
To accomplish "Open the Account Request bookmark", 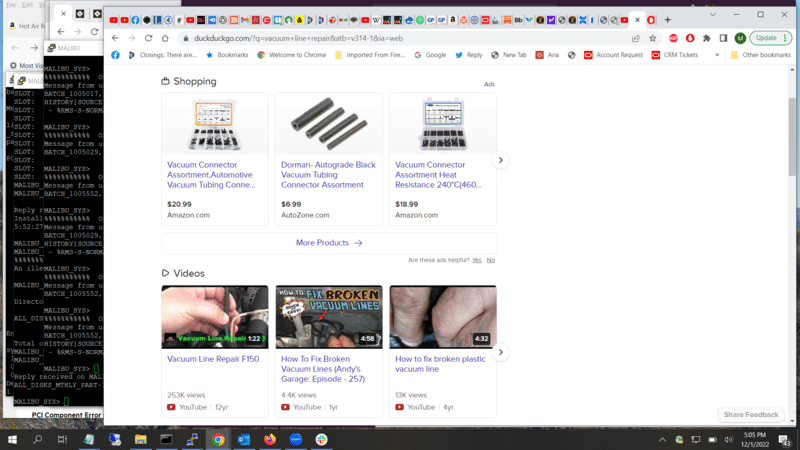I will tap(614, 55).
